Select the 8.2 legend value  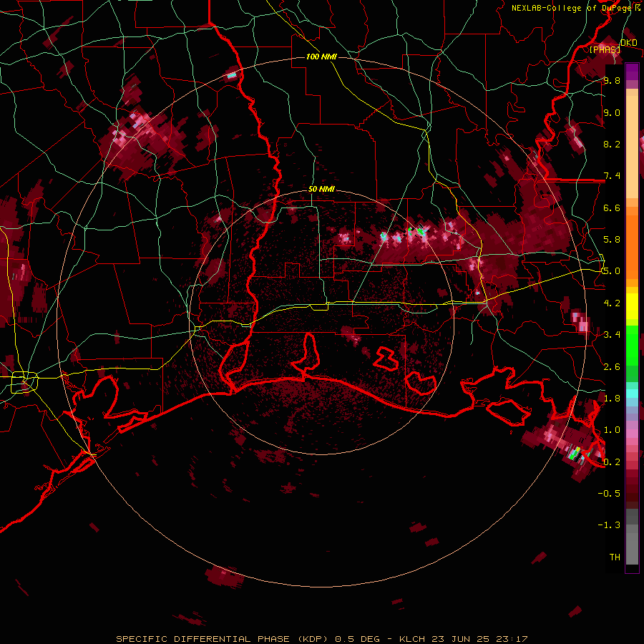click(x=612, y=144)
